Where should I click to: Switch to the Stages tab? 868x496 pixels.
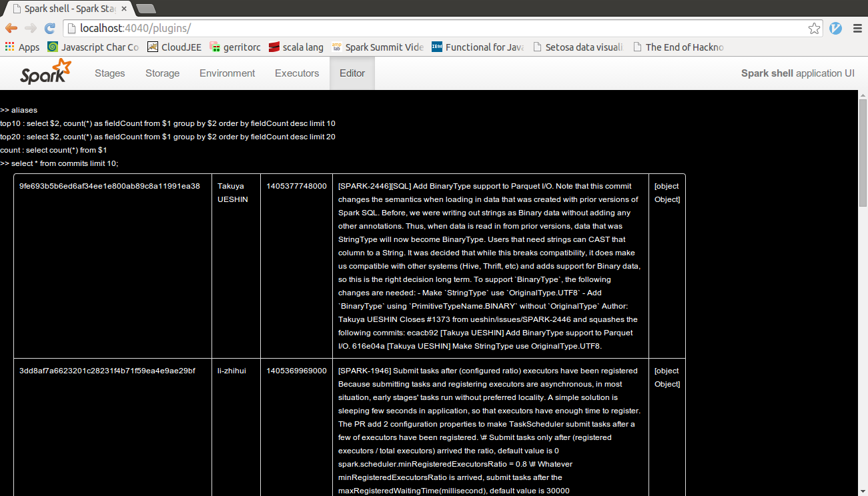tap(110, 73)
